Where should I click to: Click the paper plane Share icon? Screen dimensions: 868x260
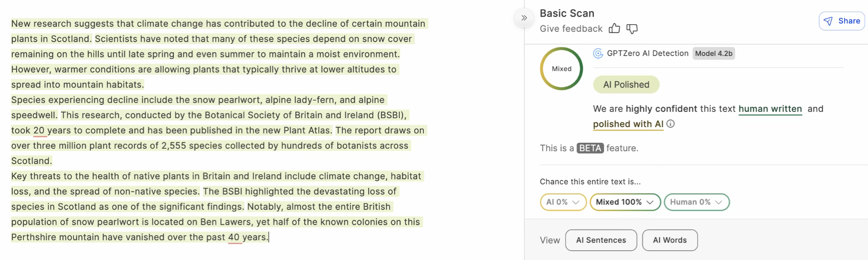pos(828,21)
